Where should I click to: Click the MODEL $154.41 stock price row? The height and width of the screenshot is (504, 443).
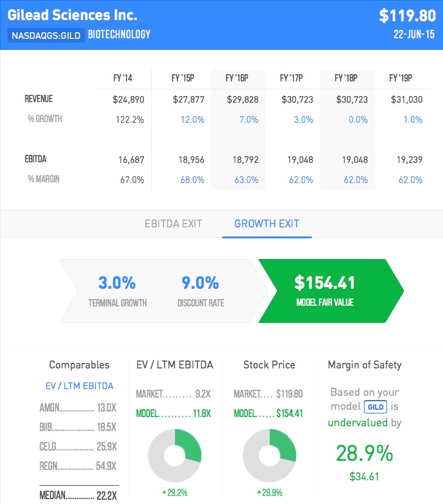(x=268, y=413)
